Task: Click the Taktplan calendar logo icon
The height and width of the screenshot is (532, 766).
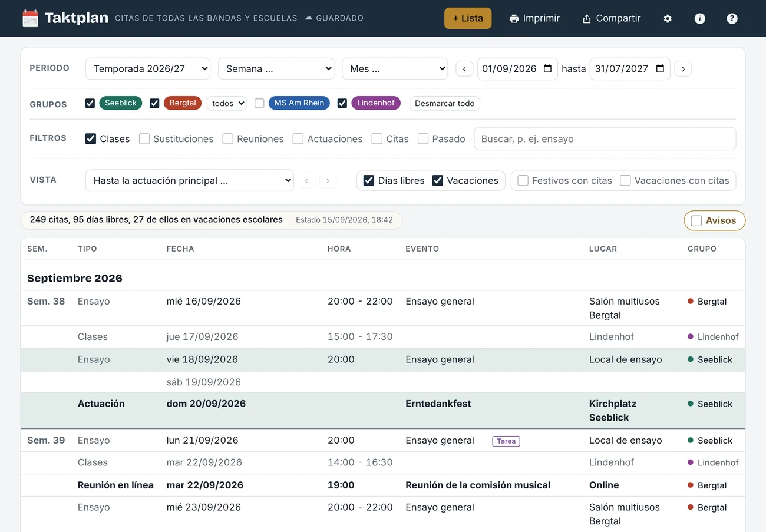Action: pos(30,18)
